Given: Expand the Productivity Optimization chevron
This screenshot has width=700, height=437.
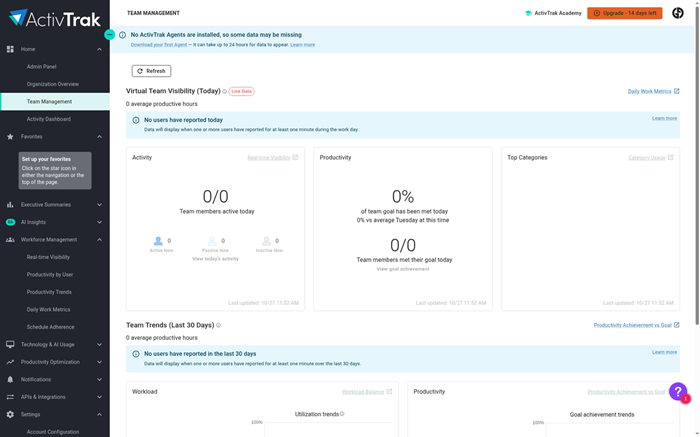Looking at the screenshot, I should click(x=100, y=362).
